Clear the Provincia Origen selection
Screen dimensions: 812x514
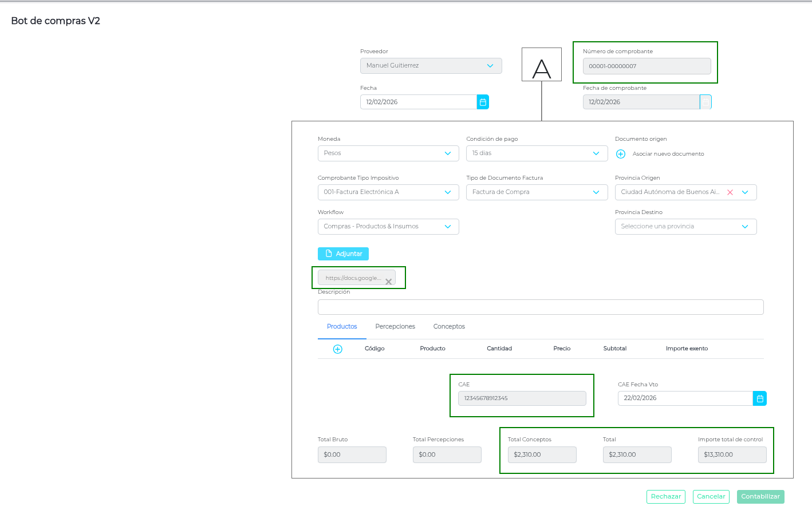730,192
